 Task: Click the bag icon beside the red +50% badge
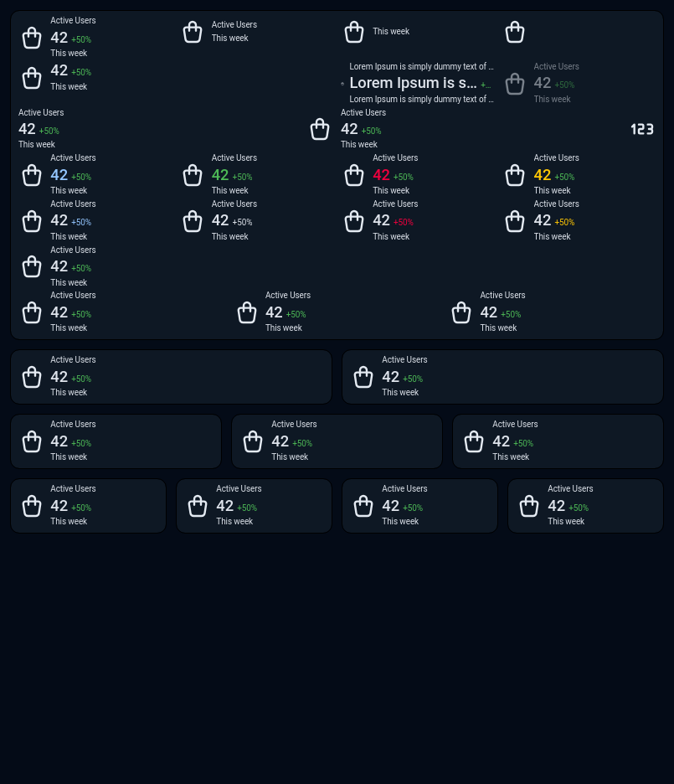pos(354,221)
